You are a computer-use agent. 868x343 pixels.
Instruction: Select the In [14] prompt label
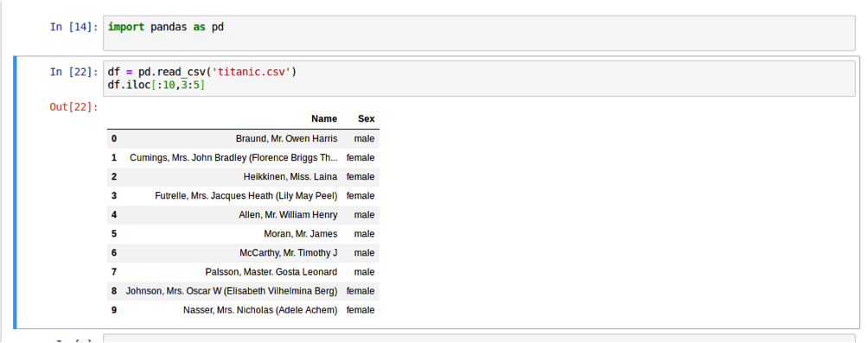[74, 27]
